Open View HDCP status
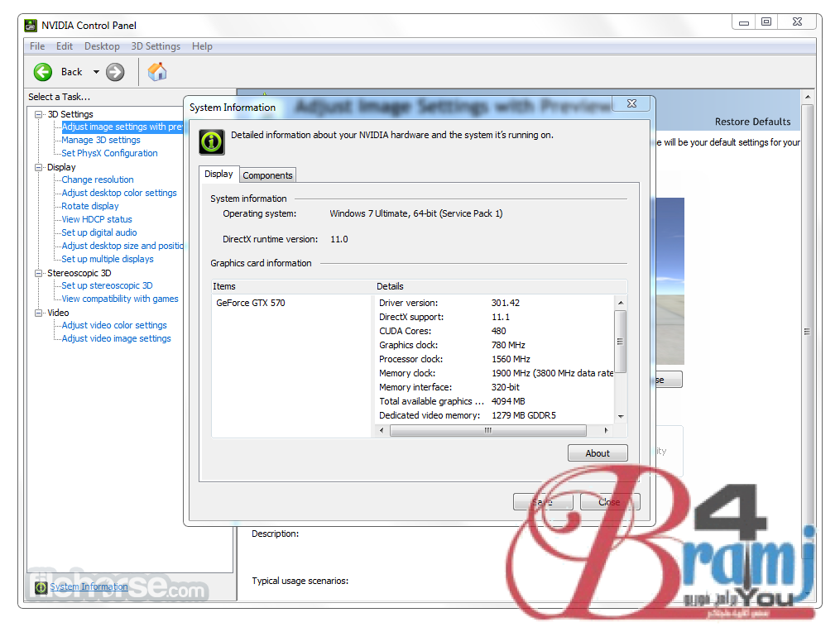The image size is (840, 627). click(97, 219)
